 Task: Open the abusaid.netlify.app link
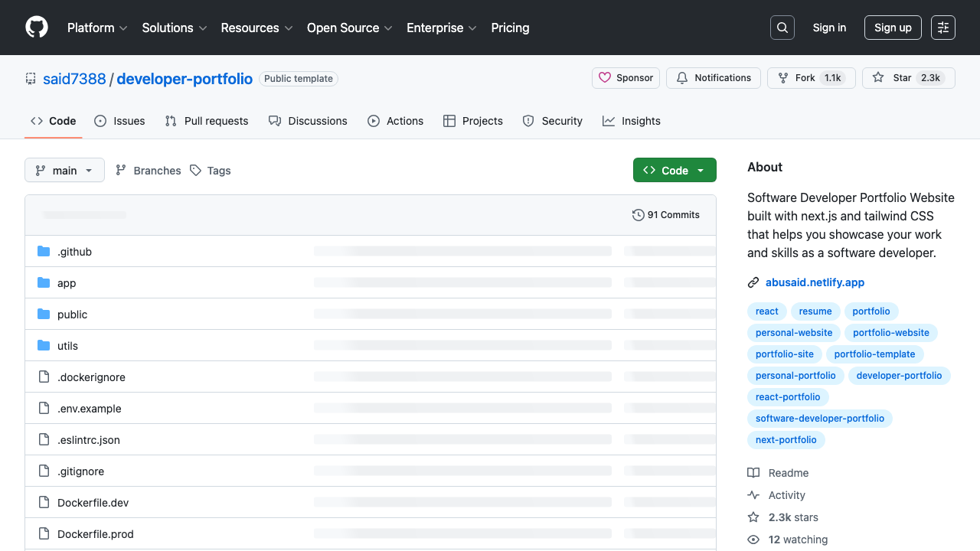coord(815,282)
